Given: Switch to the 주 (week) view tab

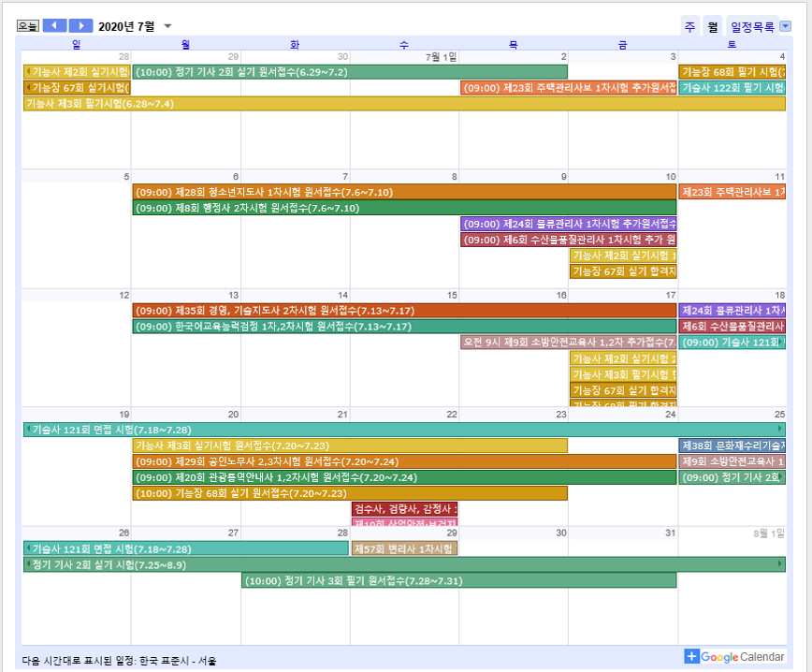Looking at the screenshot, I should pyautogui.click(x=690, y=27).
